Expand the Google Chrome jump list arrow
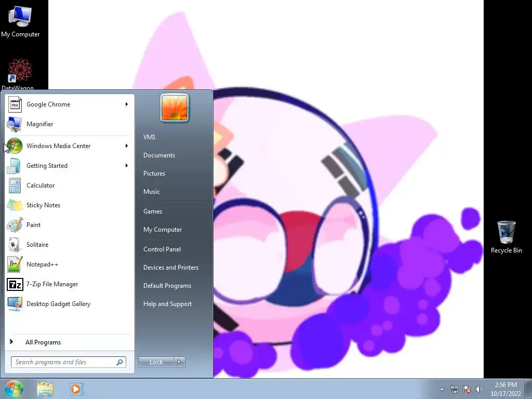The height and width of the screenshot is (399, 532). 127,104
